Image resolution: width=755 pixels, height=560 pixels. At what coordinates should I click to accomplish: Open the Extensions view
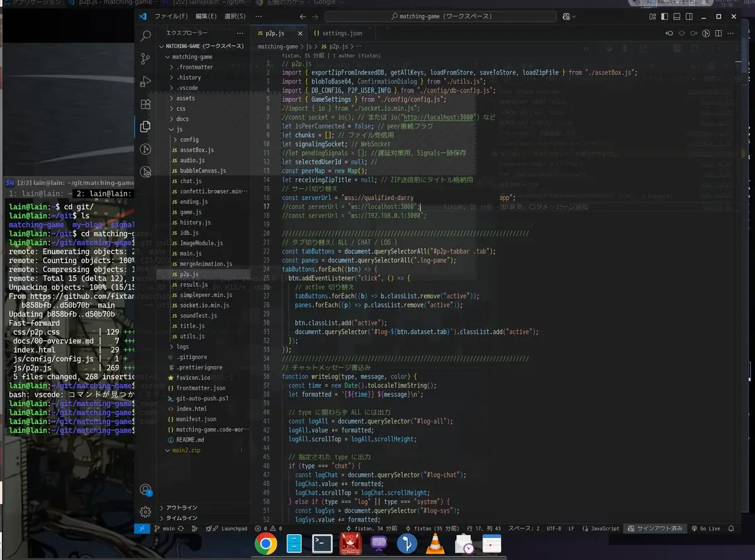(x=145, y=104)
